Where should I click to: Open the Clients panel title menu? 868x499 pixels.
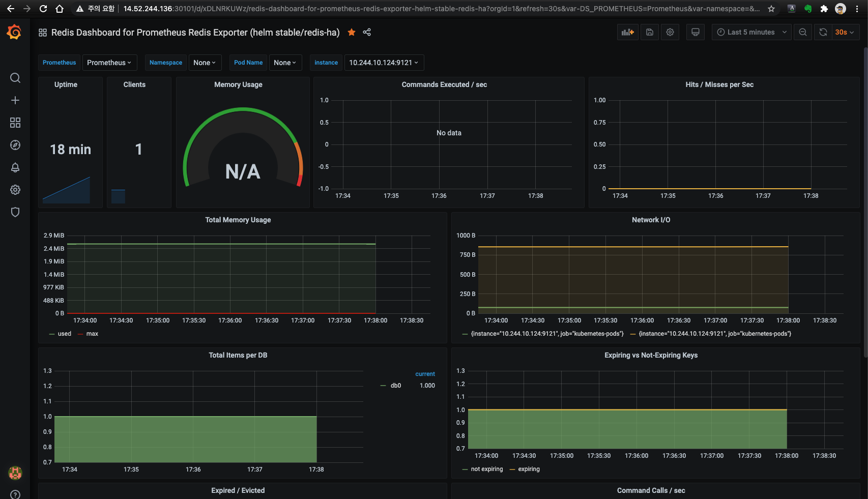tap(134, 84)
